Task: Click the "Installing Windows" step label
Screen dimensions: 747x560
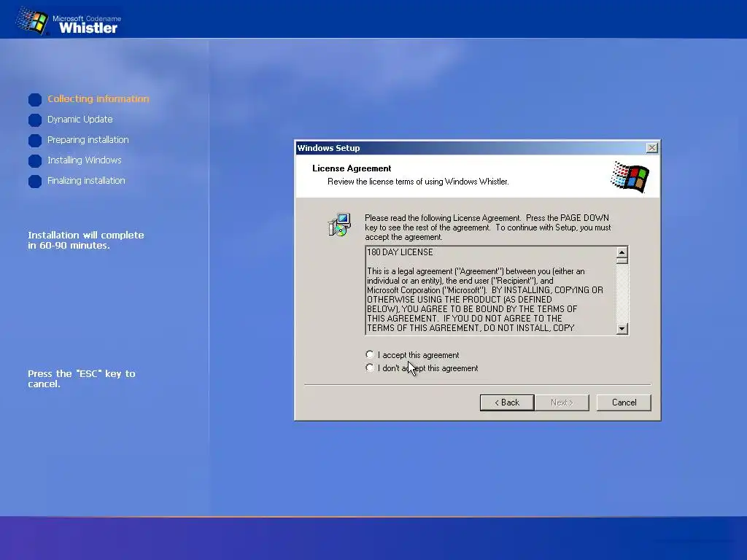Action: coord(85,160)
